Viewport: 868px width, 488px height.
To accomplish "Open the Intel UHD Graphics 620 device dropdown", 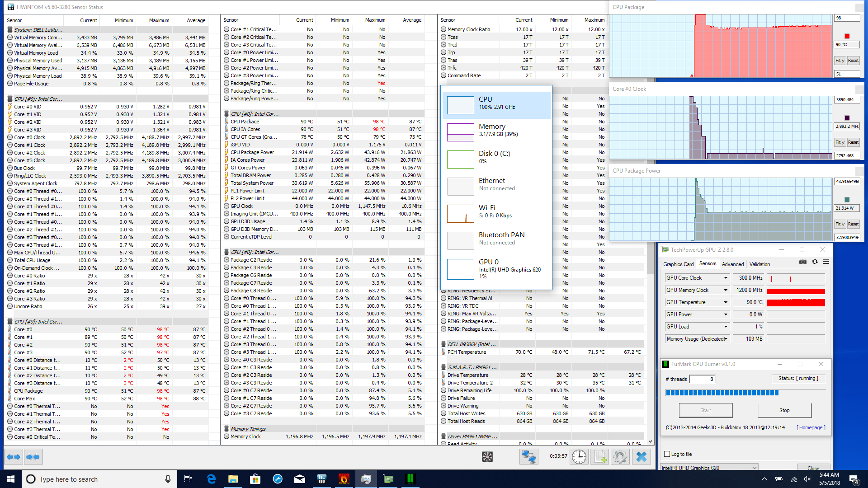I will [754, 468].
